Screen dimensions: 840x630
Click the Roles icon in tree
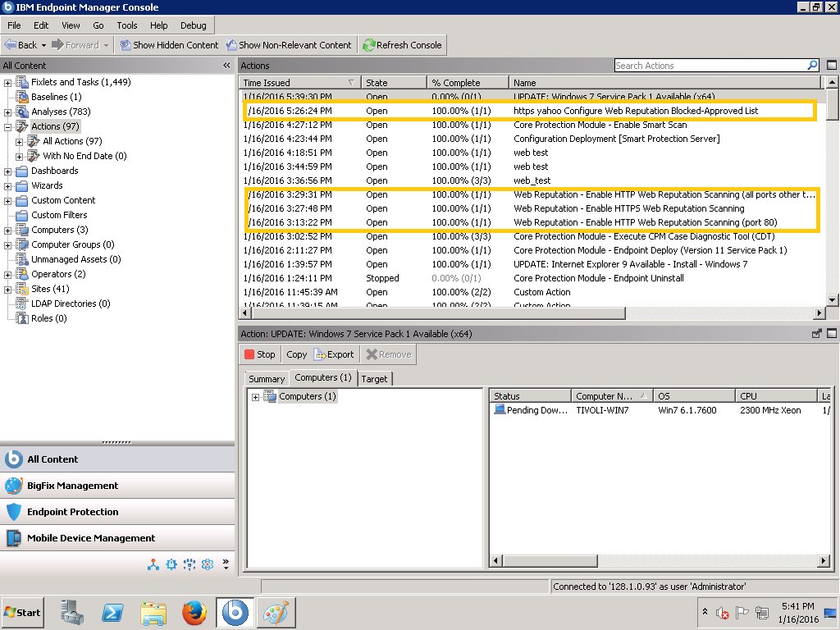coord(22,318)
